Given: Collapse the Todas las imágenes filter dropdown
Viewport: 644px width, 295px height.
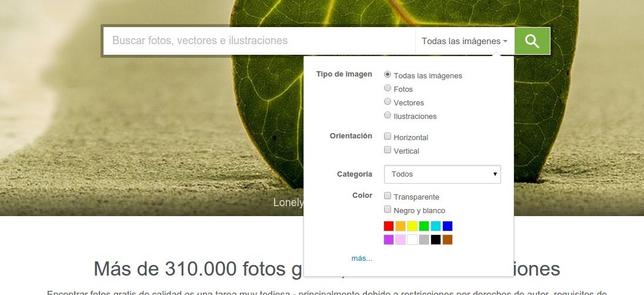Looking at the screenshot, I should tap(464, 41).
